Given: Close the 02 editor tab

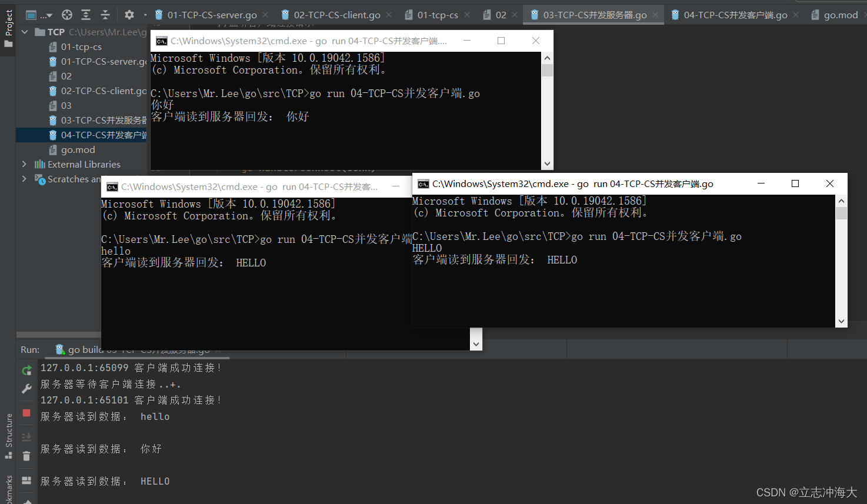Looking at the screenshot, I should 515,15.
